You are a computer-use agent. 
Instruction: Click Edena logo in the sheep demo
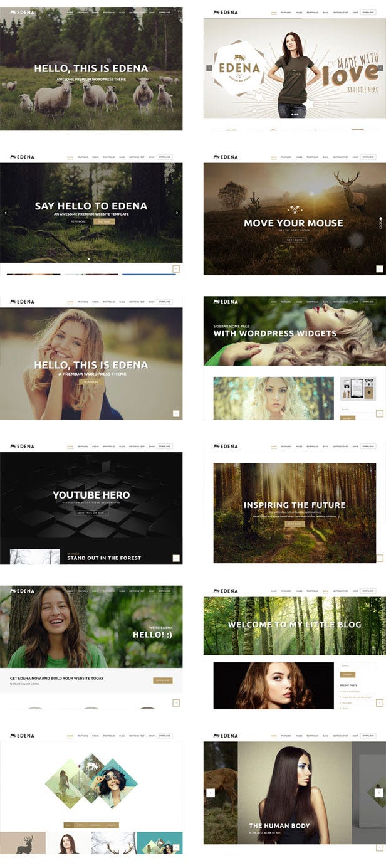pyautogui.click(x=22, y=12)
